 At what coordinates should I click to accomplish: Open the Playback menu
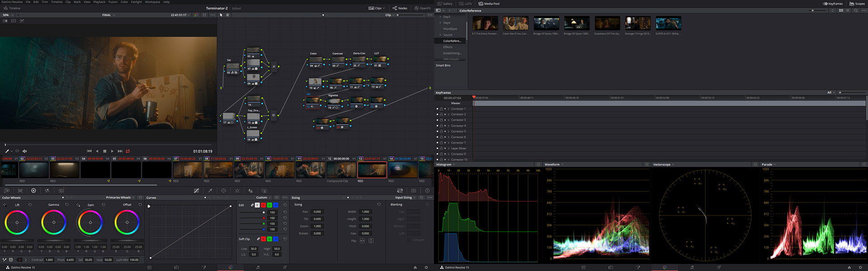pos(99,2)
